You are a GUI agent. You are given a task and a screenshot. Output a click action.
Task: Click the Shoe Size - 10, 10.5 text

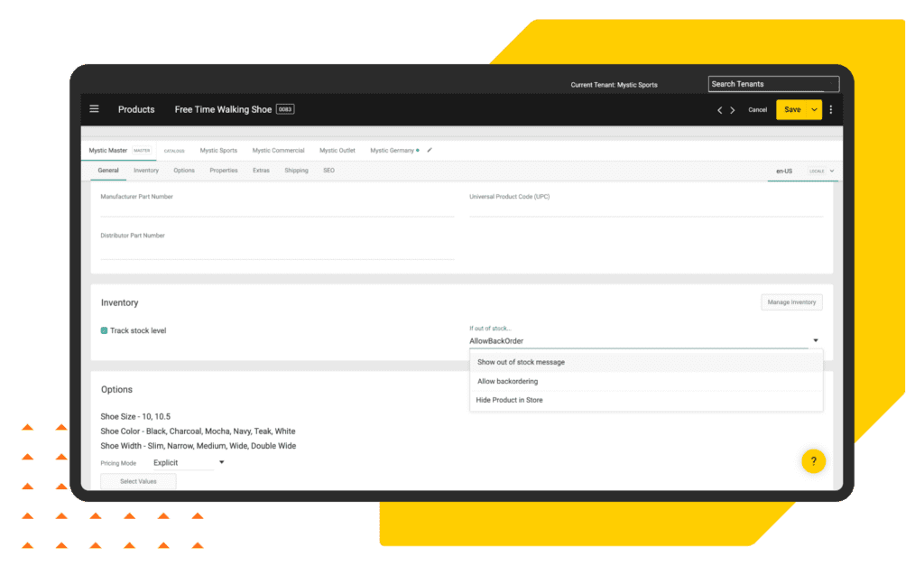135,416
